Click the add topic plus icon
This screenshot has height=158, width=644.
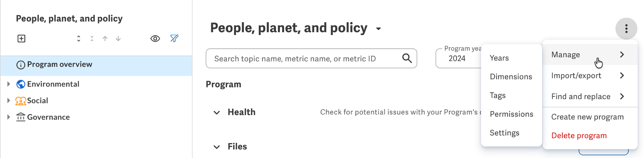(x=21, y=39)
